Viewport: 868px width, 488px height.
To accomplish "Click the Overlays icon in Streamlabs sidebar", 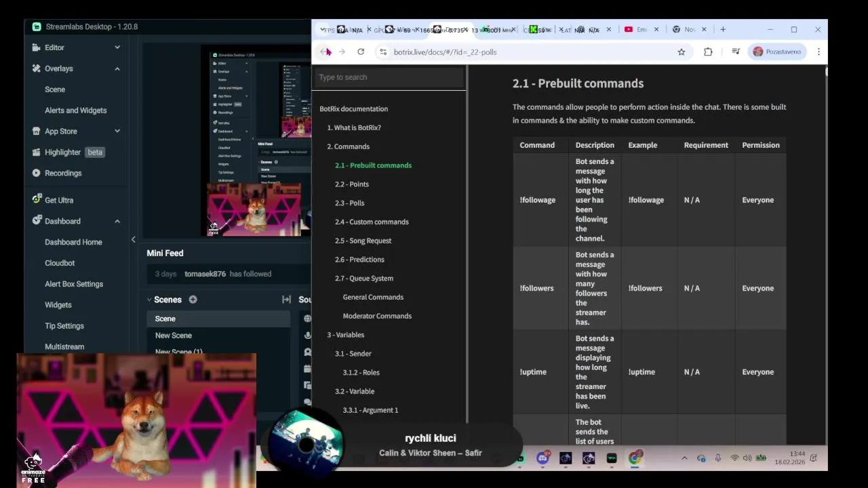I will (37, 68).
